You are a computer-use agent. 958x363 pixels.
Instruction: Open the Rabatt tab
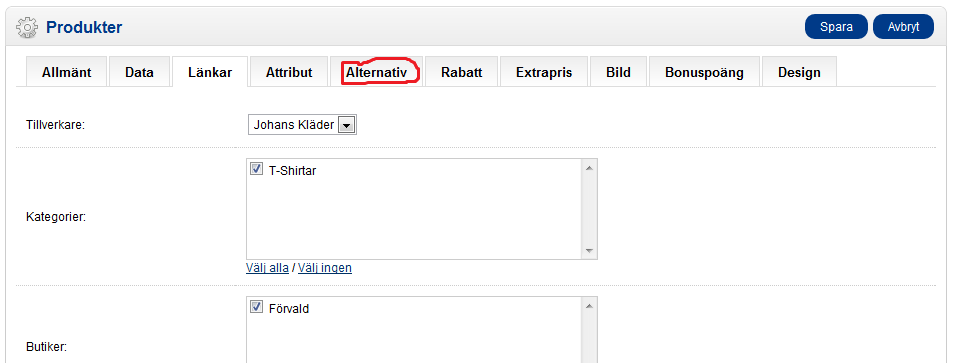pos(462,72)
